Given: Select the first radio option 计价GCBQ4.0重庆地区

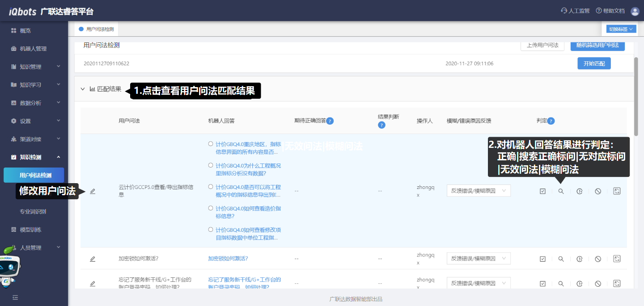Looking at the screenshot, I should (x=211, y=144).
